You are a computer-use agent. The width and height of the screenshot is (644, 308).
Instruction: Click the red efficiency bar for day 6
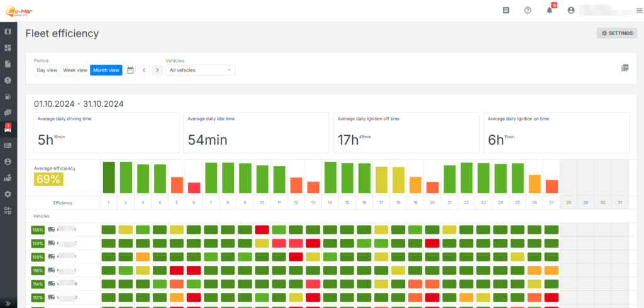(194, 188)
